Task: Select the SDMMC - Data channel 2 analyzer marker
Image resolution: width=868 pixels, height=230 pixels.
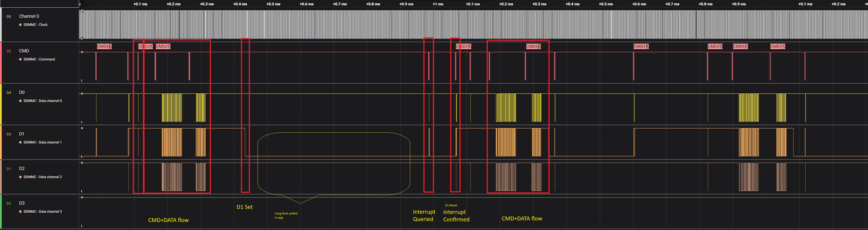Action: [x=20, y=177]
